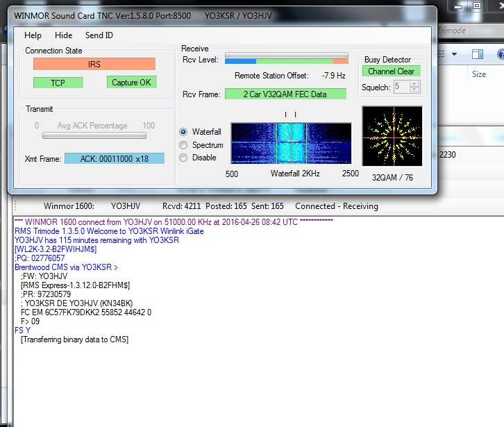
Task: Click the Xmt Frame ACK: 00011000 x18 field
Action: pyautogui.click(x=115, y=158)
